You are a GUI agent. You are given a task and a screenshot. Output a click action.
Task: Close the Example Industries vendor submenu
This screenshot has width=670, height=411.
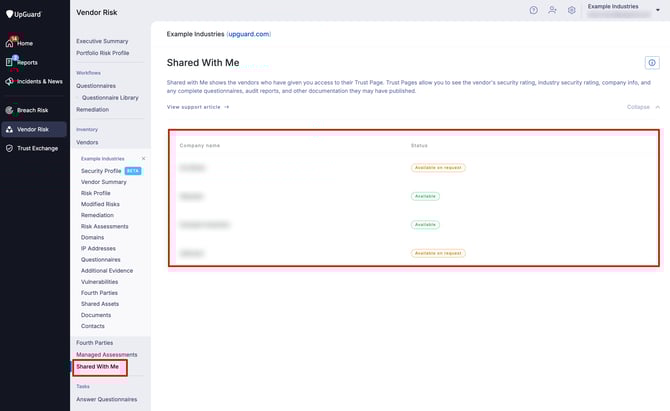(x=143, y=158)
